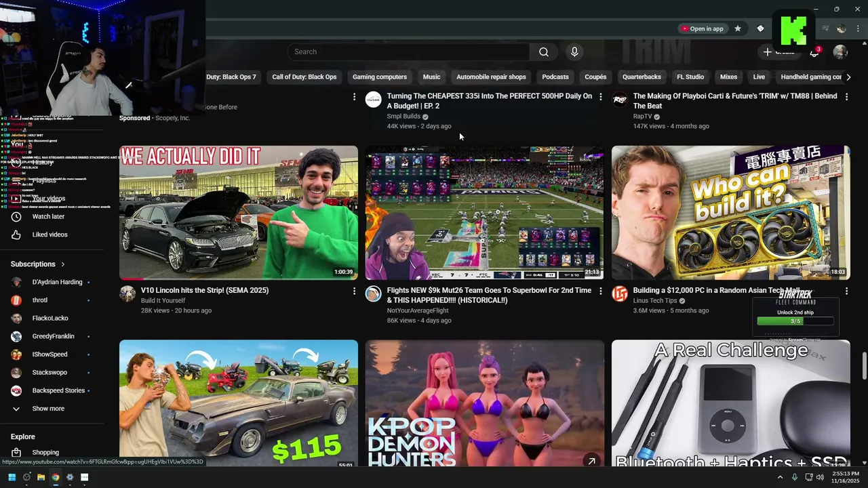The width and height of the screenshot is (868, 488).
Task: Click the search magnifier button
Action: (544, 52)
